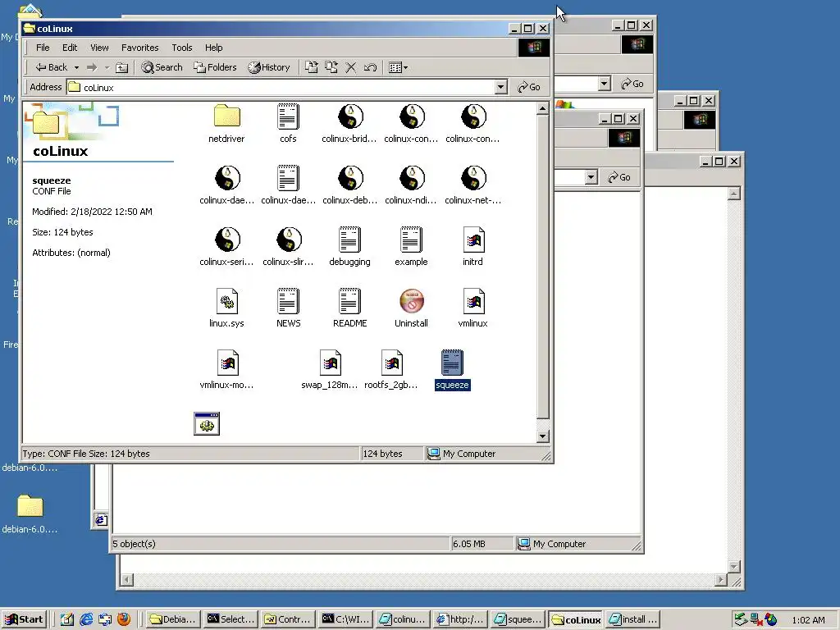The height and width of the screenshot is (630, 840).
Task: Select the colinux-net-... executable icon
Action: [473, 178]
